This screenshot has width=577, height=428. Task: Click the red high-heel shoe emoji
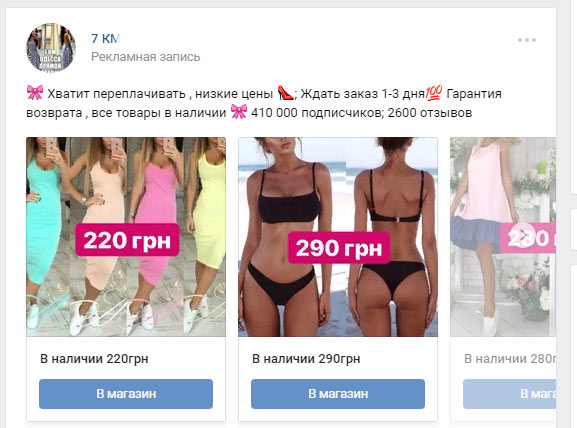pyautogui.click(x=286, y=93)
